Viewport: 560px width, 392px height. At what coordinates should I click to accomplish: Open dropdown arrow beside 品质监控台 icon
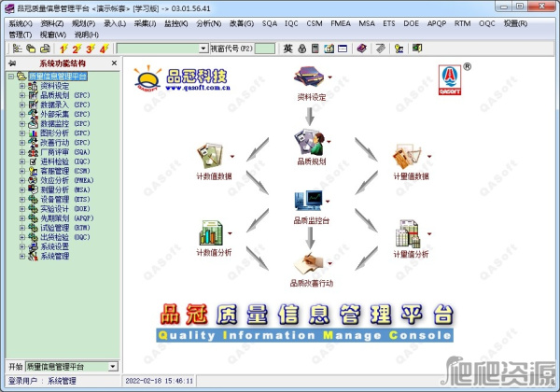328,202
